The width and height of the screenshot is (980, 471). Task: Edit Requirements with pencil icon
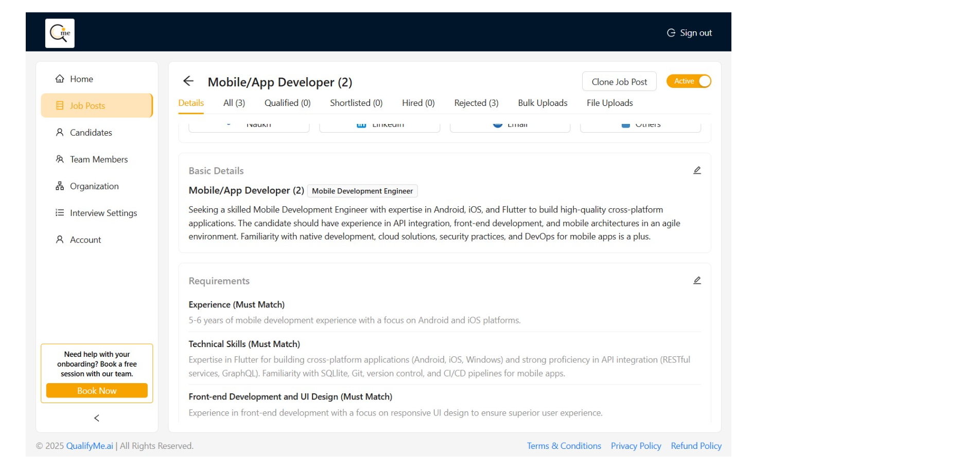[x=697, y=280]
